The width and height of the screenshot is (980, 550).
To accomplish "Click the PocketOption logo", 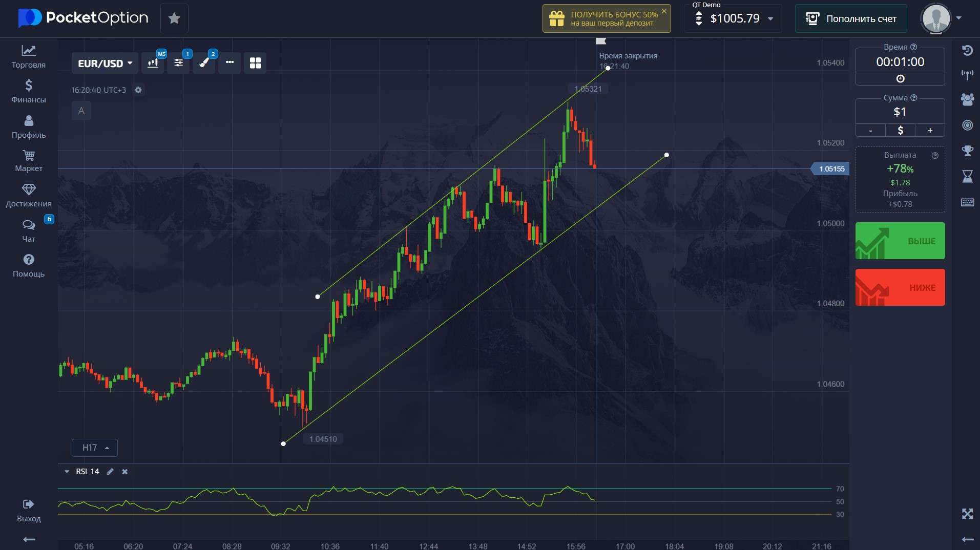I will click(83, 18).
